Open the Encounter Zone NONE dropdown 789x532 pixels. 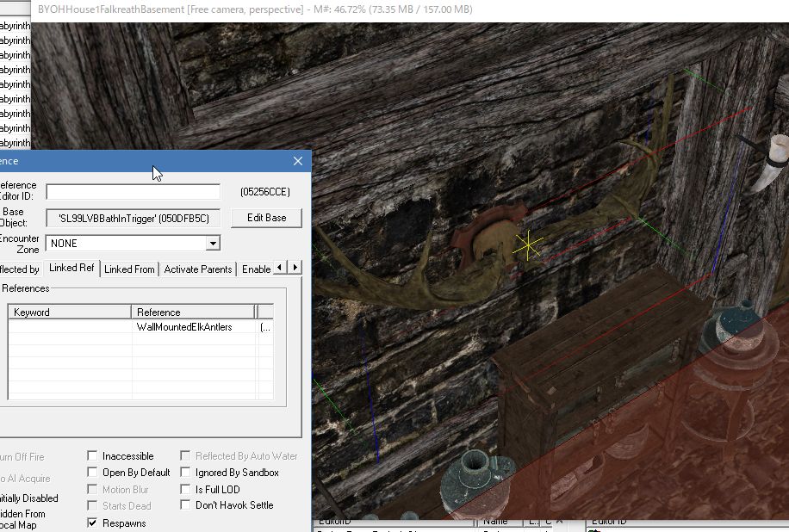coord(213,244)
